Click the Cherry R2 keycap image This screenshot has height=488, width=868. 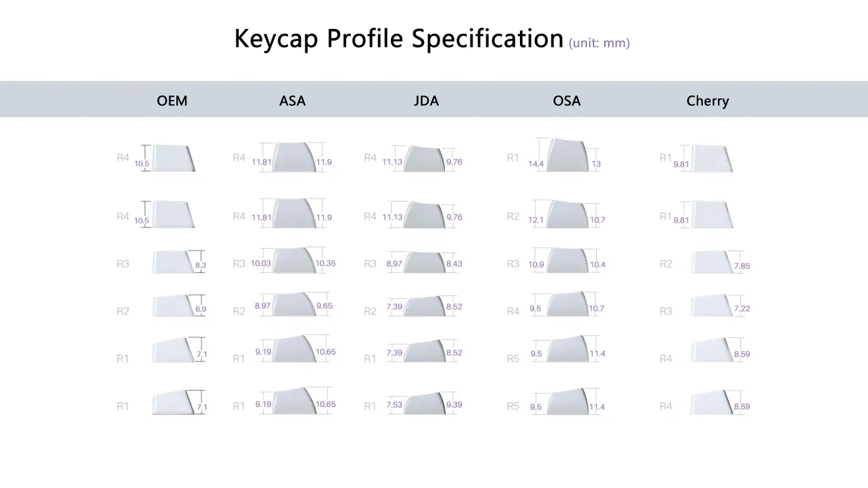713,262
